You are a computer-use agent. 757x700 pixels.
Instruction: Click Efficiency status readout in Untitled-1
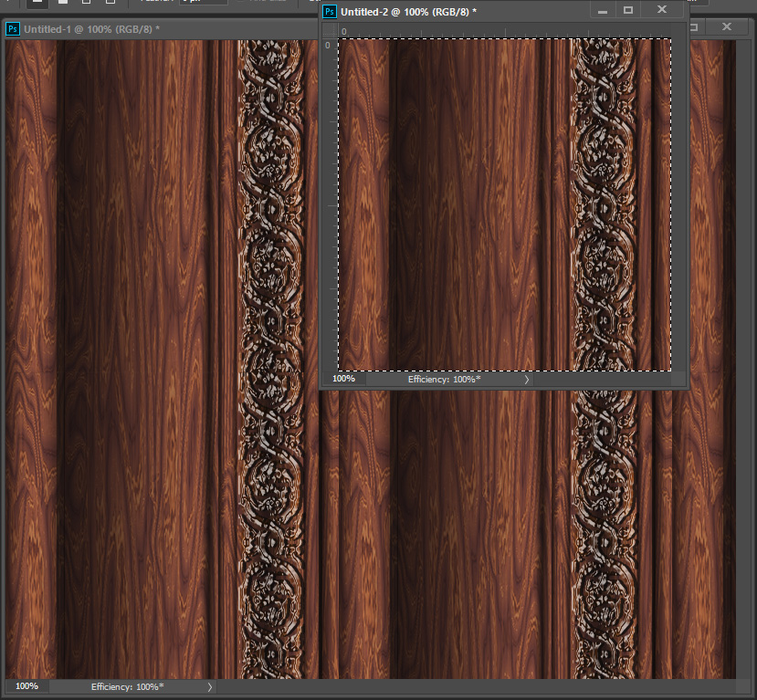pyautogui.click(x=127, y=686)
